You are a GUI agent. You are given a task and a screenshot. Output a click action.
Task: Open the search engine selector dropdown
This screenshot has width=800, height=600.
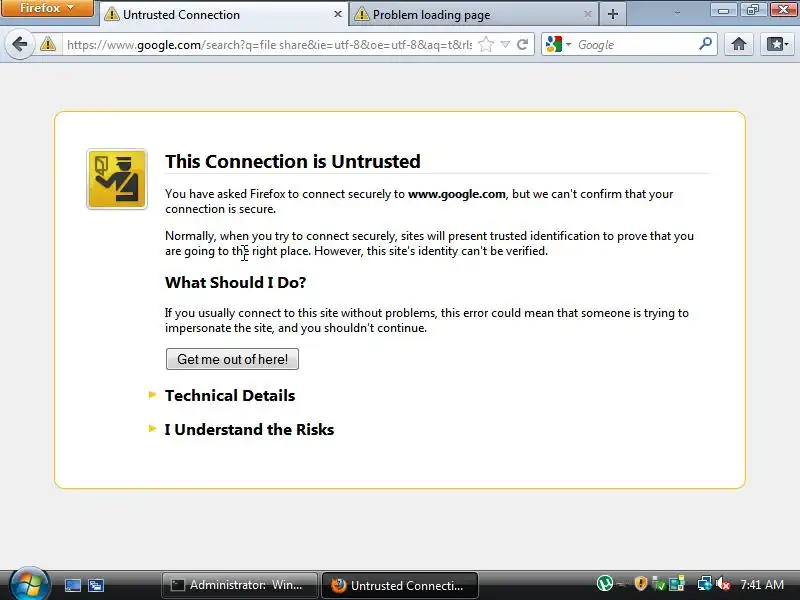pos(558,45)
